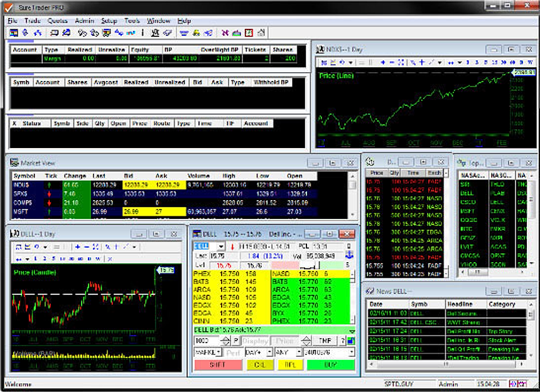Click the yellow CXL button

click(x=260, y=365)
